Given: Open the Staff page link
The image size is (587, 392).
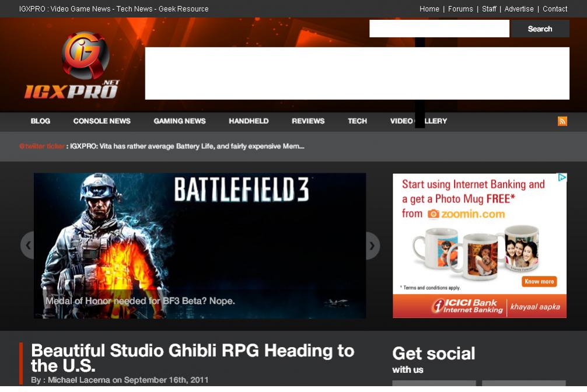Looking at the screenshot, I should [489, 9].
